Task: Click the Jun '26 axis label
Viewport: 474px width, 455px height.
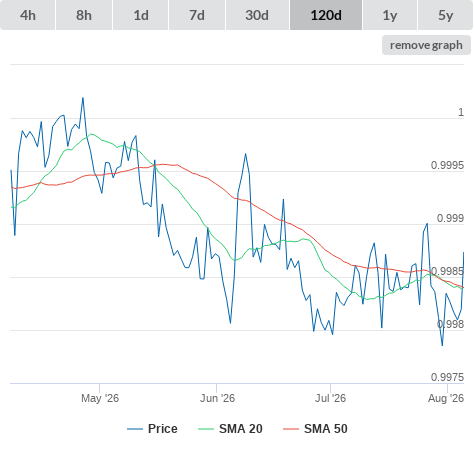Action: [x=217, y=398]
